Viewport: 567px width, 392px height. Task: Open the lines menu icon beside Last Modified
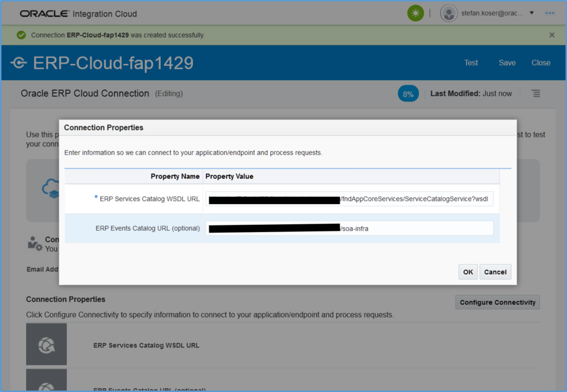pyautogui.click(x=535, y=94)
